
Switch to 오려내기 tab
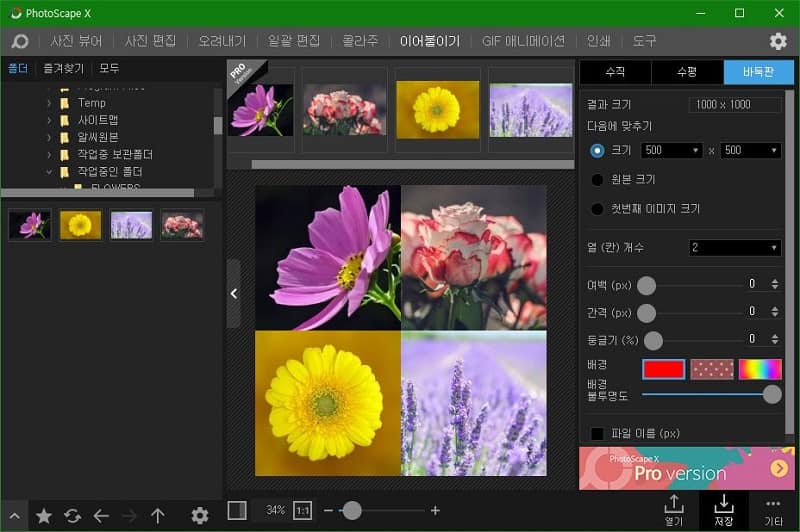click(222, 41)
